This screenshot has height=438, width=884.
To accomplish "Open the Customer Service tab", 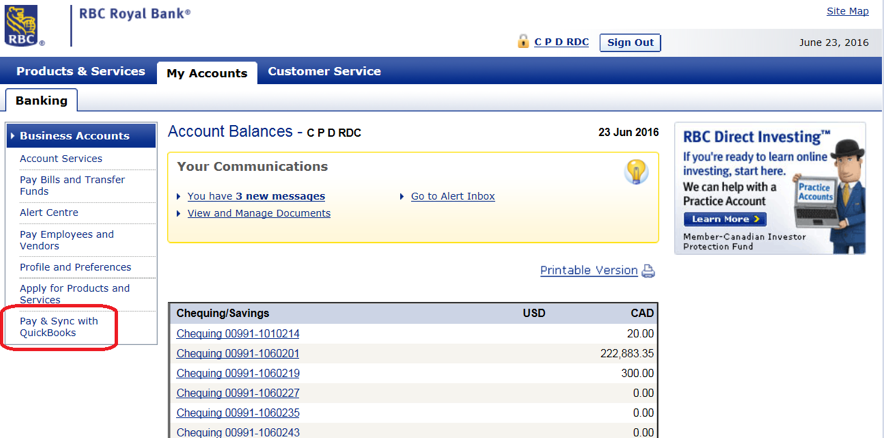I will tap(324, 72).
